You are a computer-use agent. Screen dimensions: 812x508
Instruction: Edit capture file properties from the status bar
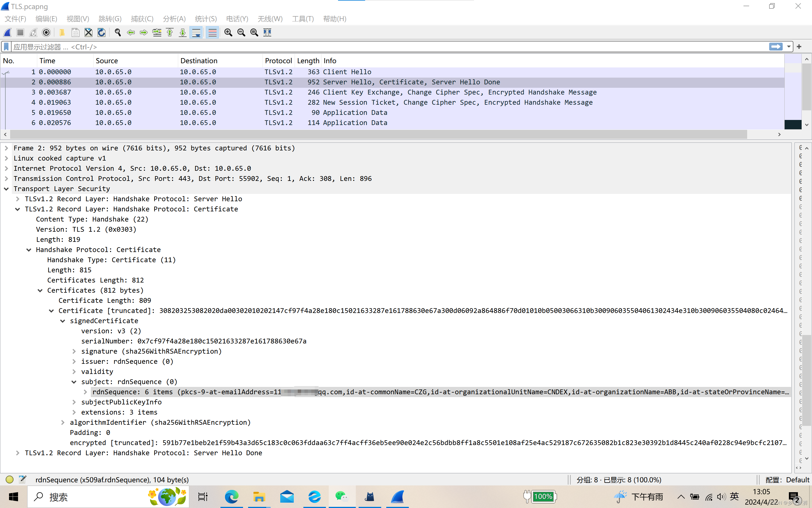point(23,479)
